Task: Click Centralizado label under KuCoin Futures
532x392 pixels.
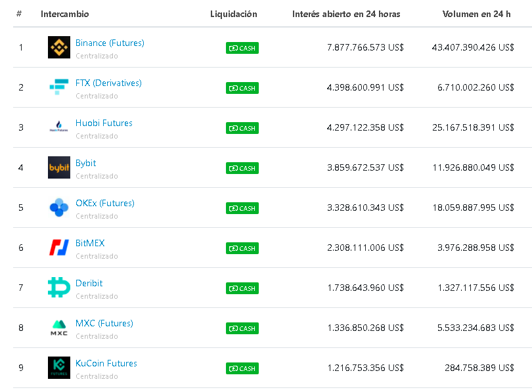Action: pos(97,376)
